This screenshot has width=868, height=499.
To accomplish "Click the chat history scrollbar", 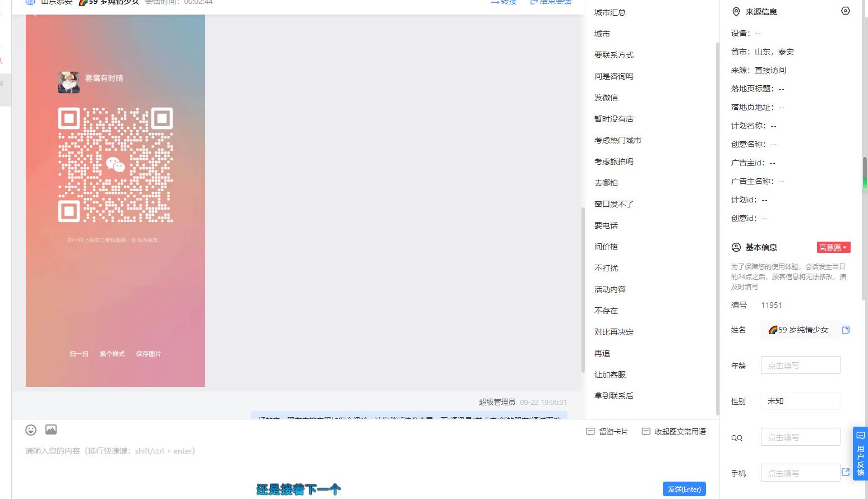I will (x=583, y=290).
